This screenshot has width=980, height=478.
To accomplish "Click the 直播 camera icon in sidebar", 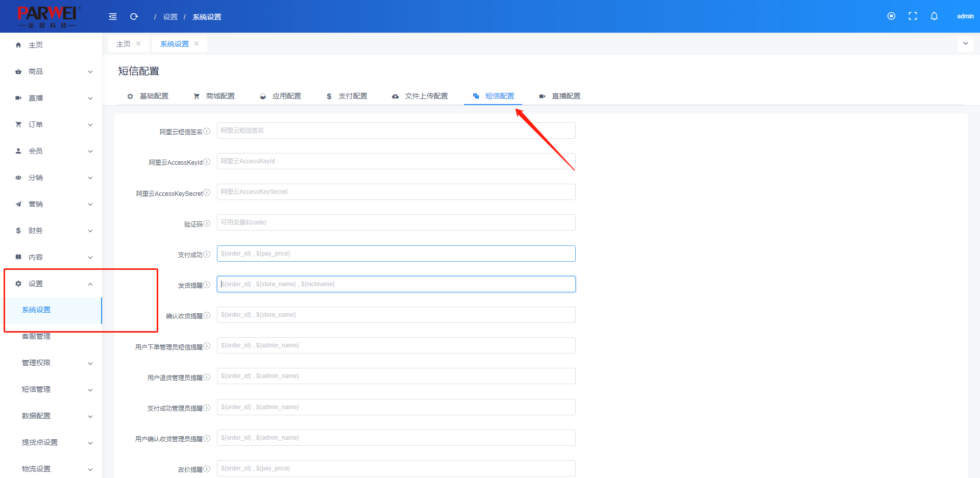I will coord(18,98).
